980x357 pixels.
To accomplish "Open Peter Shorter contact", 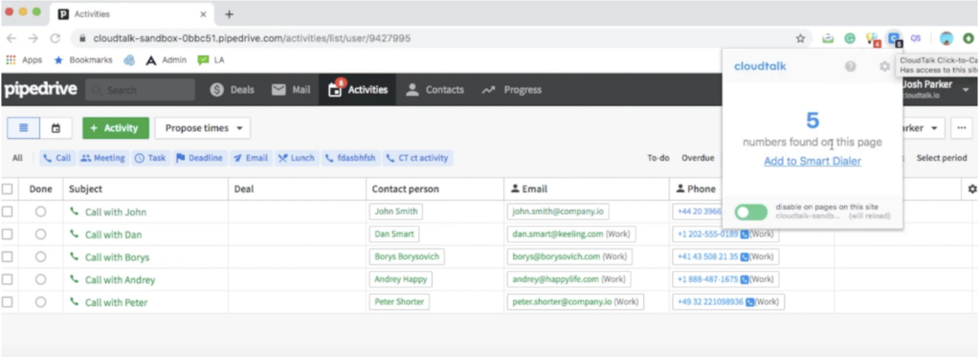I will point(399,302).
